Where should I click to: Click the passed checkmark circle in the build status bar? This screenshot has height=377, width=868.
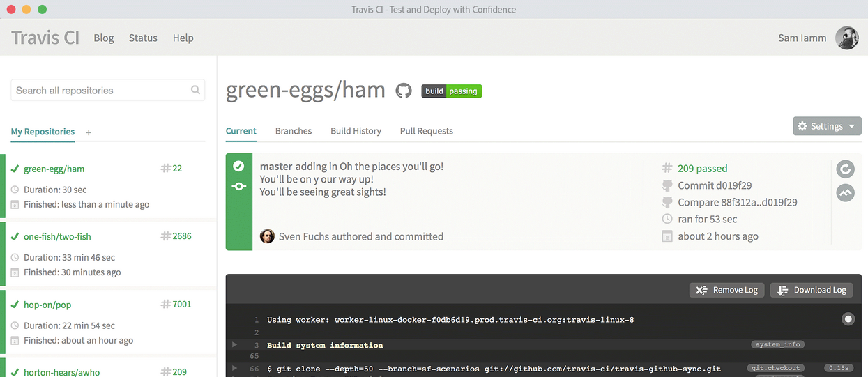click(238, 166)
